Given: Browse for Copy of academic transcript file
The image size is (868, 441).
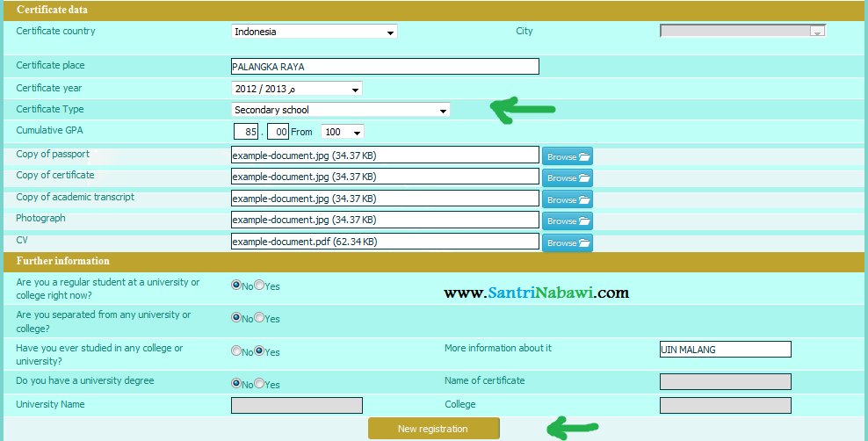Looking at the screenshot, I should pos(568,199).
